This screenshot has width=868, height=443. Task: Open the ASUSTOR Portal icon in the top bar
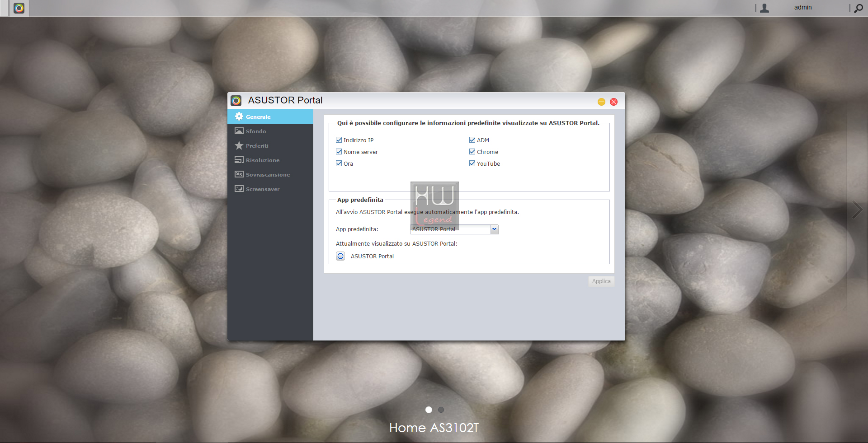(19, 8)
